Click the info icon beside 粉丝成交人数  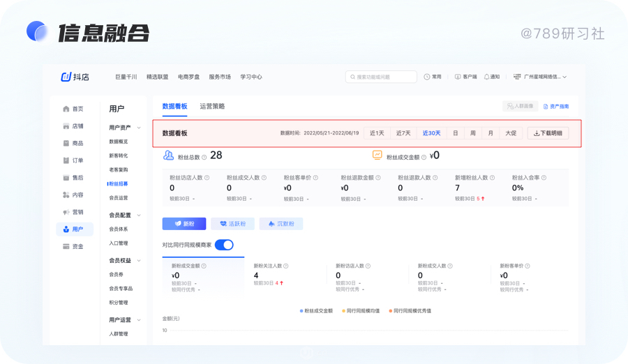pyautogui.click(x=264, y=178)
